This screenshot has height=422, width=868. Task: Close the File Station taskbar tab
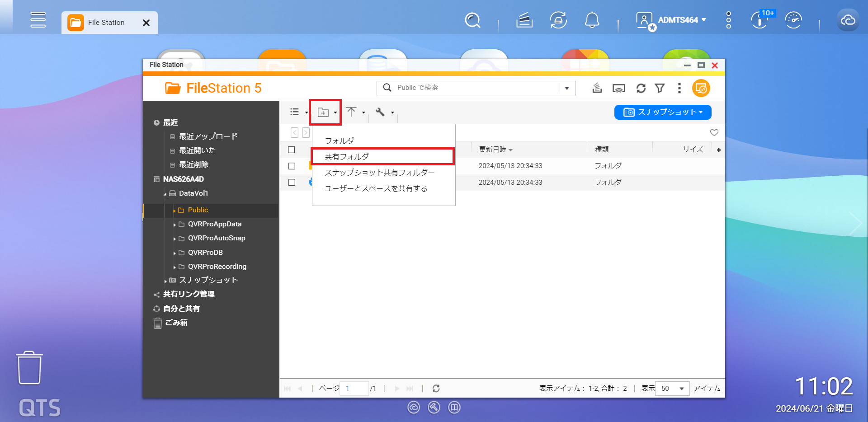coord(146,23)
